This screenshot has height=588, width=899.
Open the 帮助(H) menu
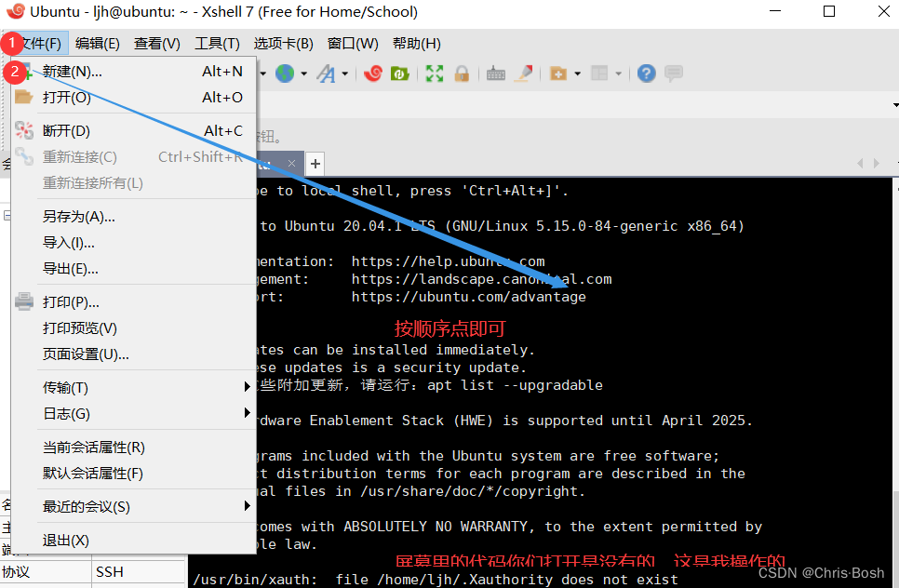(x=417, y=44)
